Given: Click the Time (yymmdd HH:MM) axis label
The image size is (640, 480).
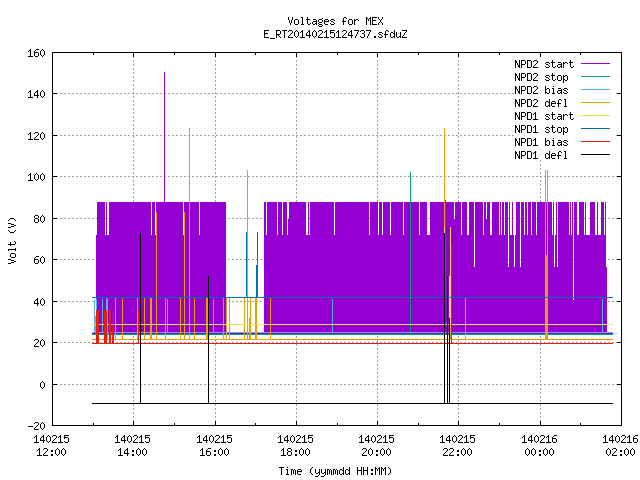Looking at the screenshot, I should (x=335, y=471).
